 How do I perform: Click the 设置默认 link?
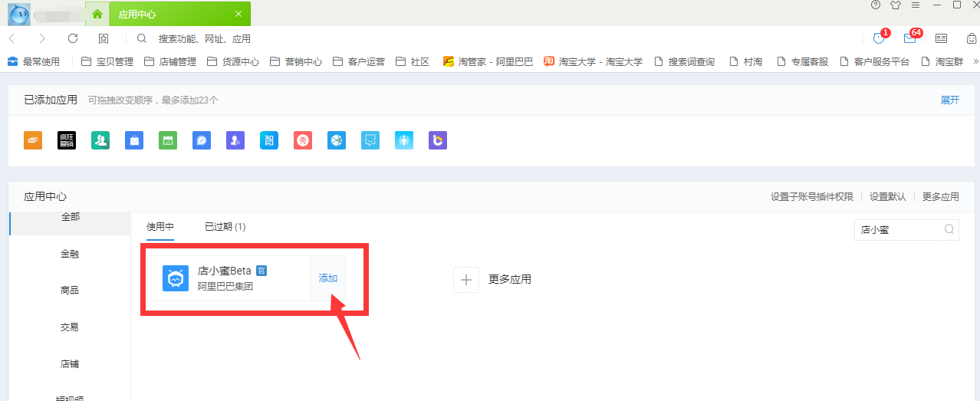pos(888,197)
